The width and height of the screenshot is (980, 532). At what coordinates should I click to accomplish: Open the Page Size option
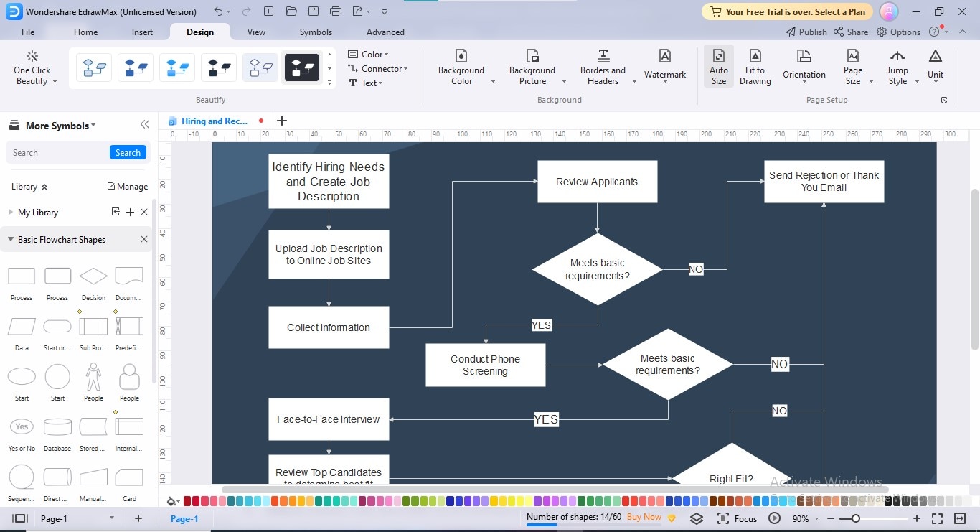click(853, 67)
